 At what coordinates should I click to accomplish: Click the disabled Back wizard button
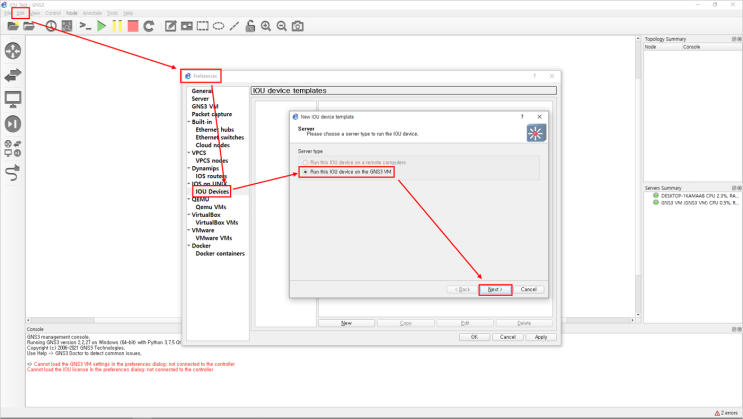462,289
